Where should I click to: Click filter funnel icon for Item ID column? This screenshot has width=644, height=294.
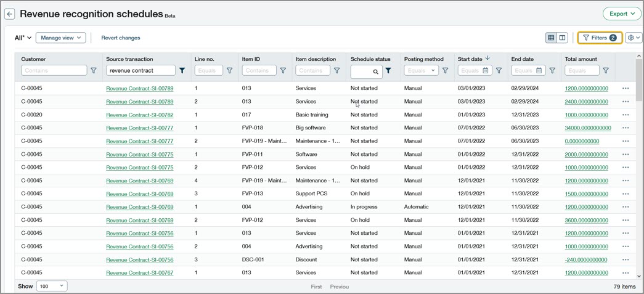tap(283, 71)
